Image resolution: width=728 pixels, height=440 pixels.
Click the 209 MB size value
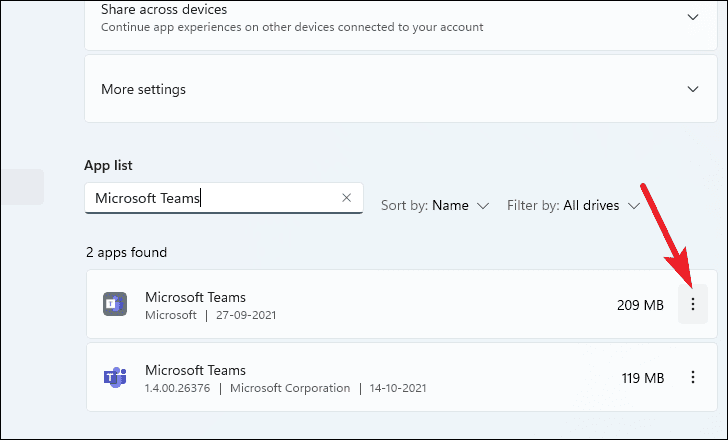coord(641,305)
